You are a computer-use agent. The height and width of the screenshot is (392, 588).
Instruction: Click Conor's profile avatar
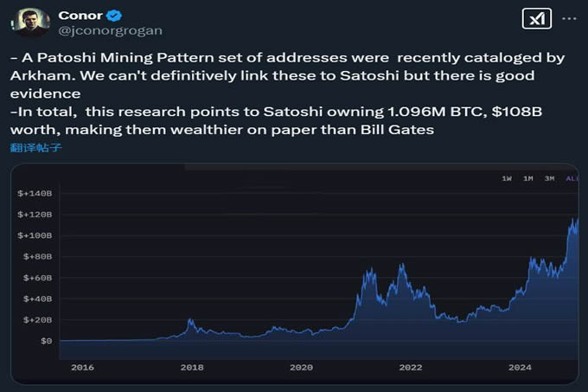coord(29,23)
